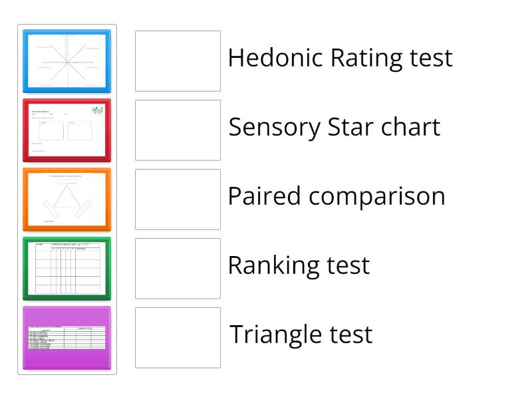Image resolution: width=532 pixels, height=399 pixels.
Task: Click the answer box beside Hedonic Rating test
Action: (177, 61)
